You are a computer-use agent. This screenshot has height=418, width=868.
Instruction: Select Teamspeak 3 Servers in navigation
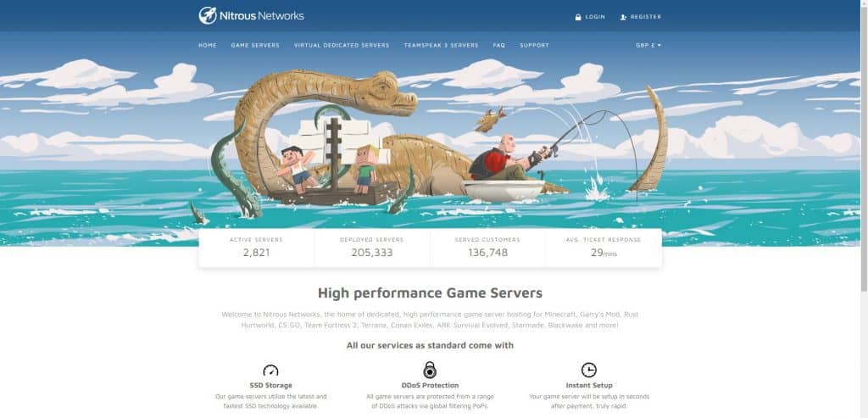441,46
